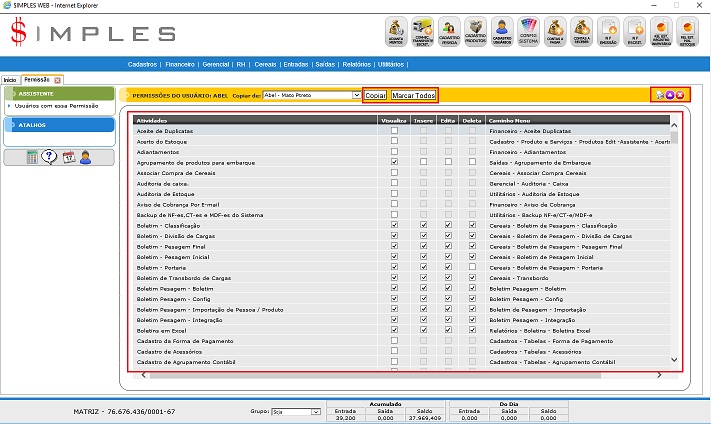Click the calculator icon in sidebar
711x424 pixels.
[x=32, y=156]
